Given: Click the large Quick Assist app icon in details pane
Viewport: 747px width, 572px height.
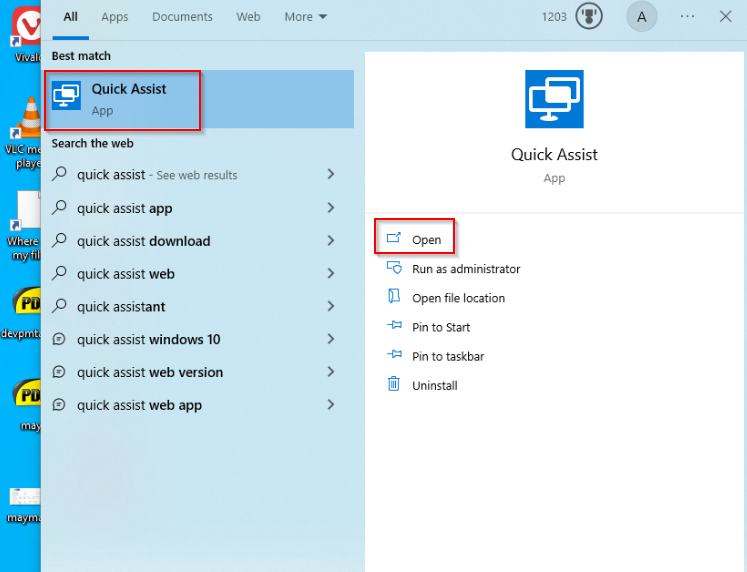Looking at the screenshot, I should tap(554, 99).
